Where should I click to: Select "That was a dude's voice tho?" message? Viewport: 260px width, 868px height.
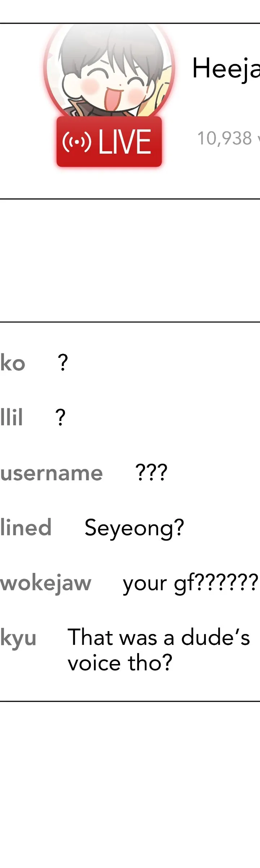click(158, 650)
